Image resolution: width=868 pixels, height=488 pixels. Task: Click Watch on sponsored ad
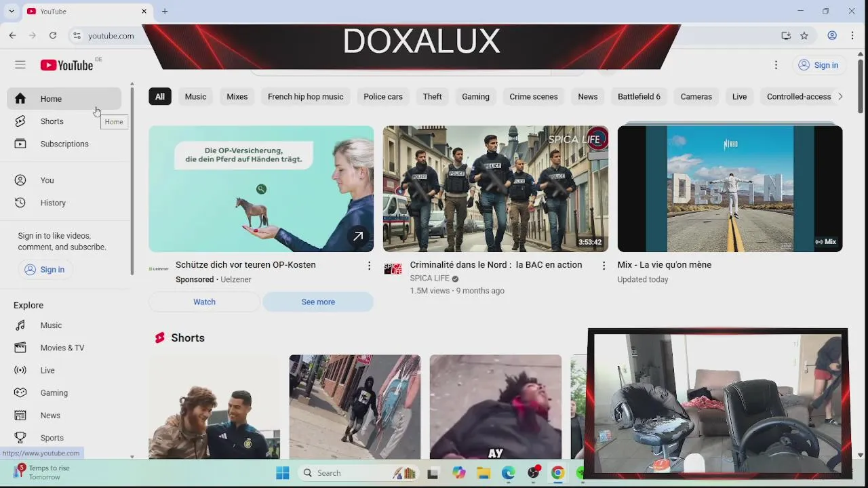(204, 302)
